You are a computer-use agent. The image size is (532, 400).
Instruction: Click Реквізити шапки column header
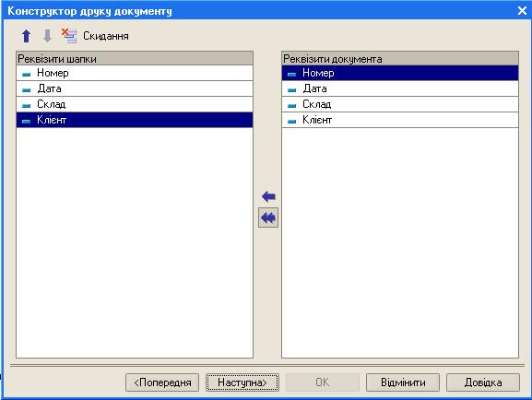(x=135, y=59)
